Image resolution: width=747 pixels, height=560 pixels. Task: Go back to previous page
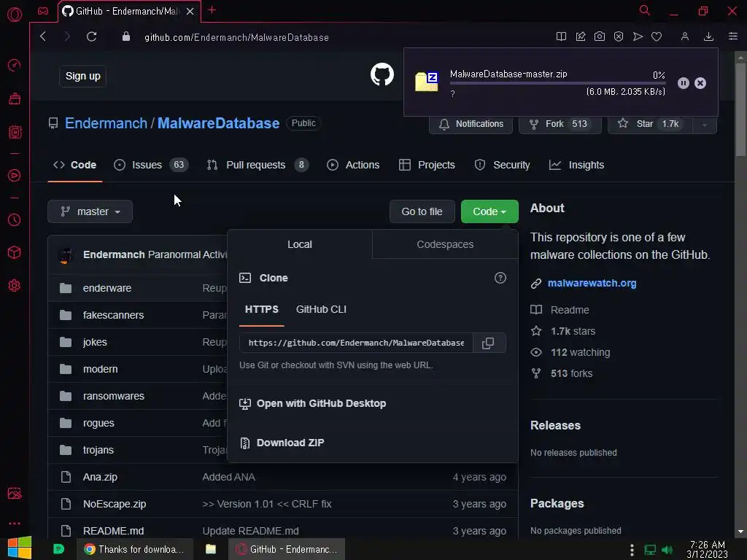coord(43,36)
